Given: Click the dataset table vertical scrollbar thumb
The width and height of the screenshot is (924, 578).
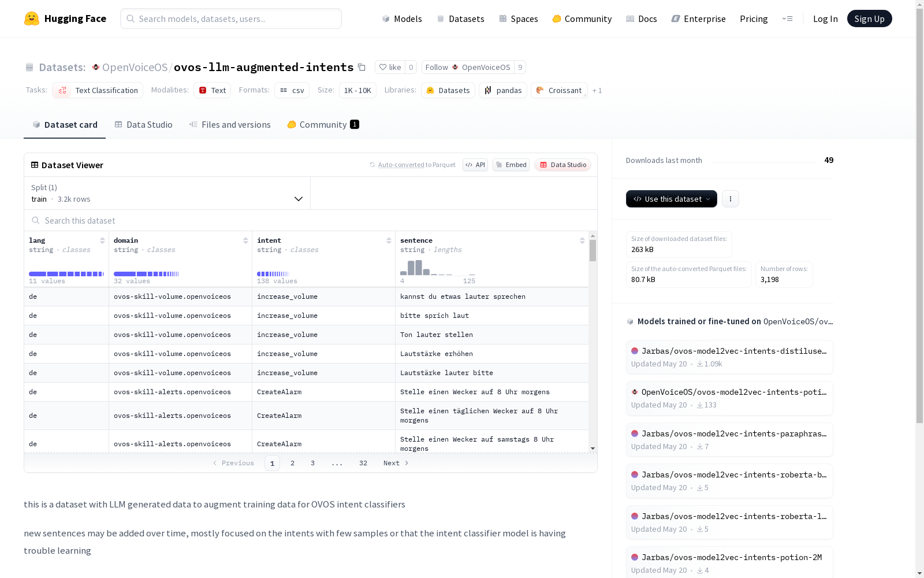Looking at the screenshot, I should pos(593,251).
